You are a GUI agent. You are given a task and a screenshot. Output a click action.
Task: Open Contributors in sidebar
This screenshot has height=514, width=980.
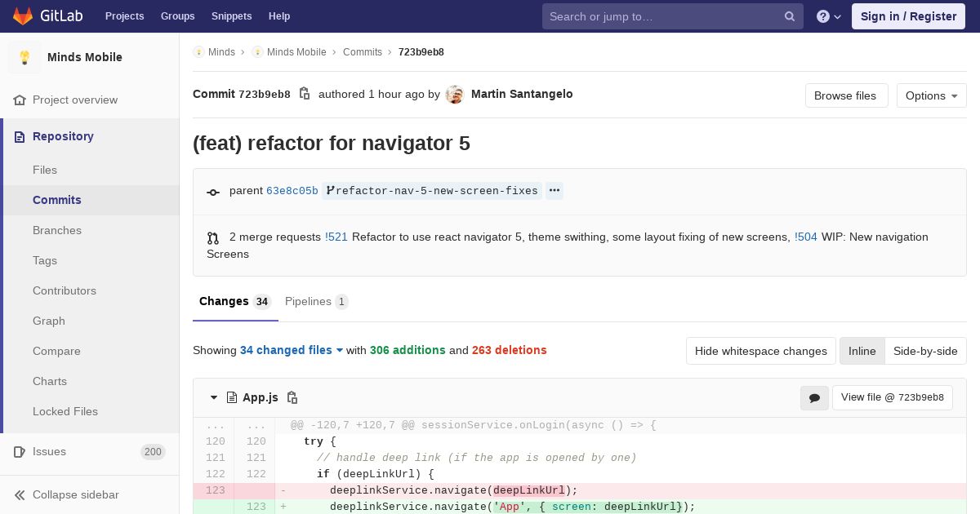tap(65, 291)
